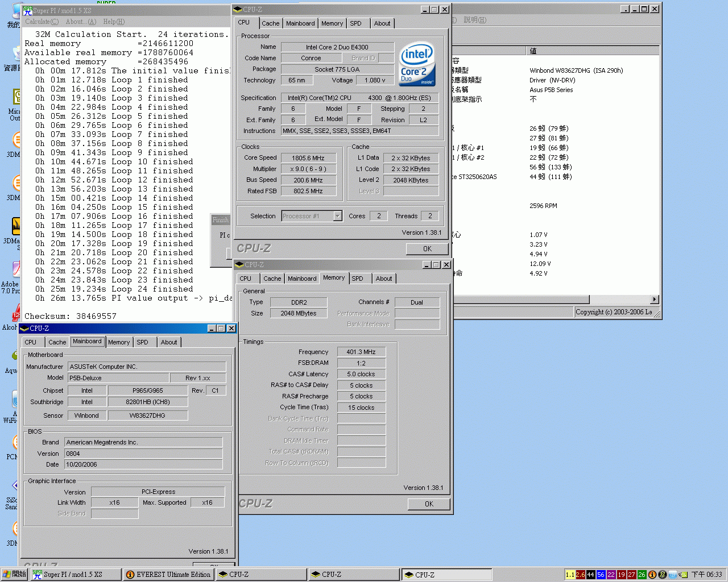The height and width of the screenshot is (582, 728).
Task: Click the 2.6 tray sensor icon
Action: pyautogui.click(x=580, y=575)
